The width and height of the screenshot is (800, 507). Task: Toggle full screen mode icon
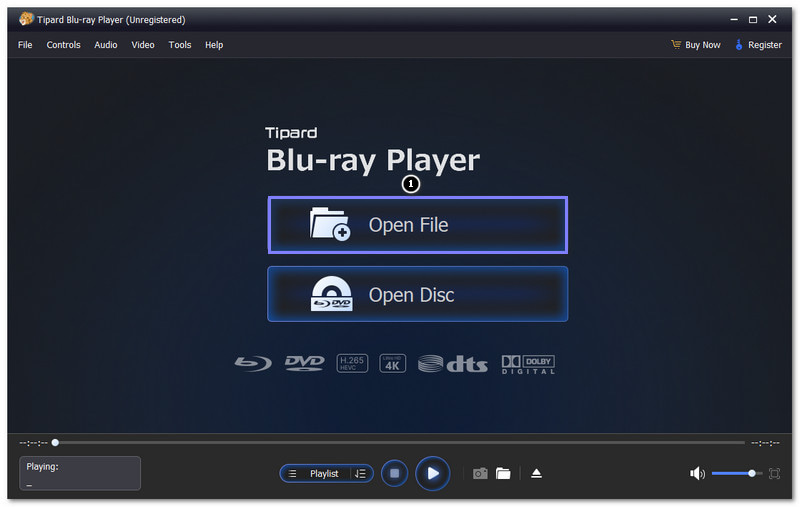coord(774,474)
